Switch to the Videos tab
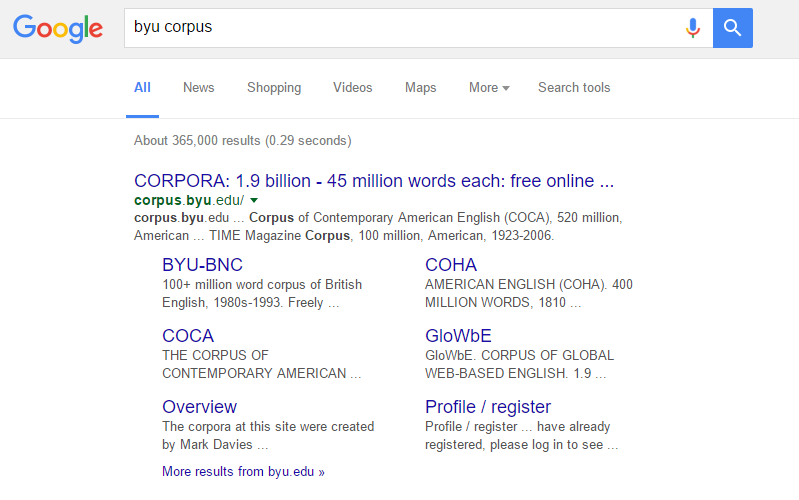Viewport: 799px width, 500px height. [x=353, y=88]
